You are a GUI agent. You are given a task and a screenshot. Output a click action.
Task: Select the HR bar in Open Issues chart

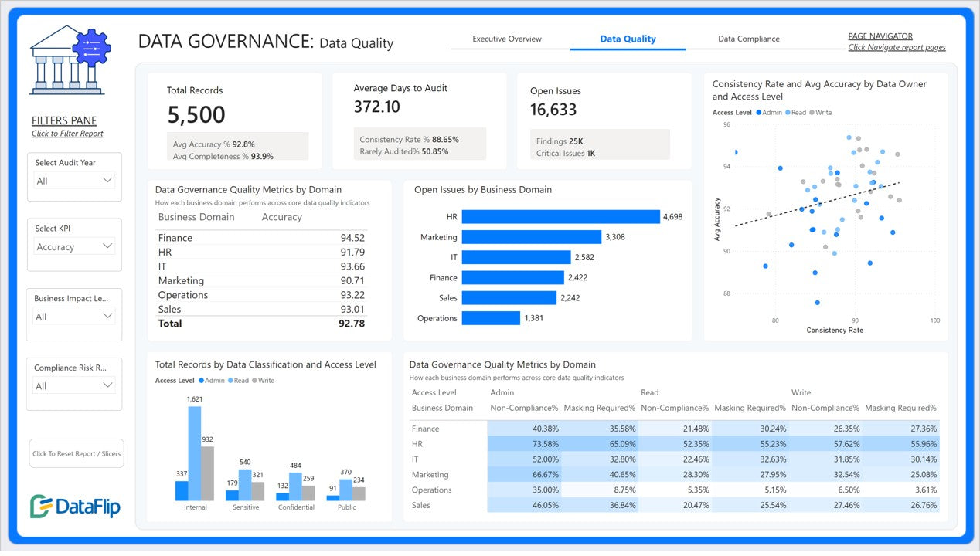560,217
